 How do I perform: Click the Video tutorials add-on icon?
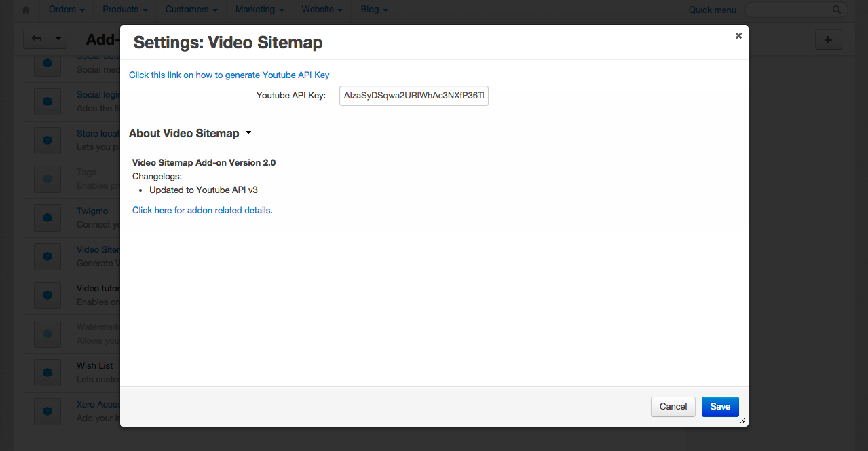[x=48, y=295]
